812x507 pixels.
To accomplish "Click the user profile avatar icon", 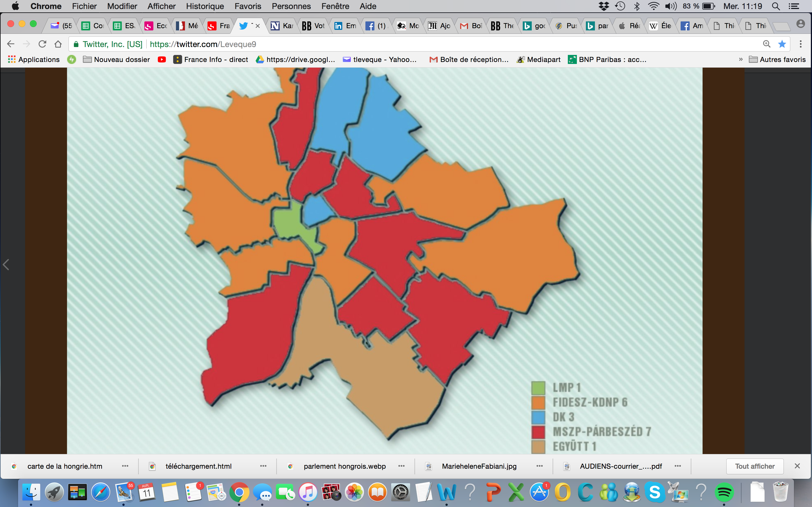I will click(801, 24).
